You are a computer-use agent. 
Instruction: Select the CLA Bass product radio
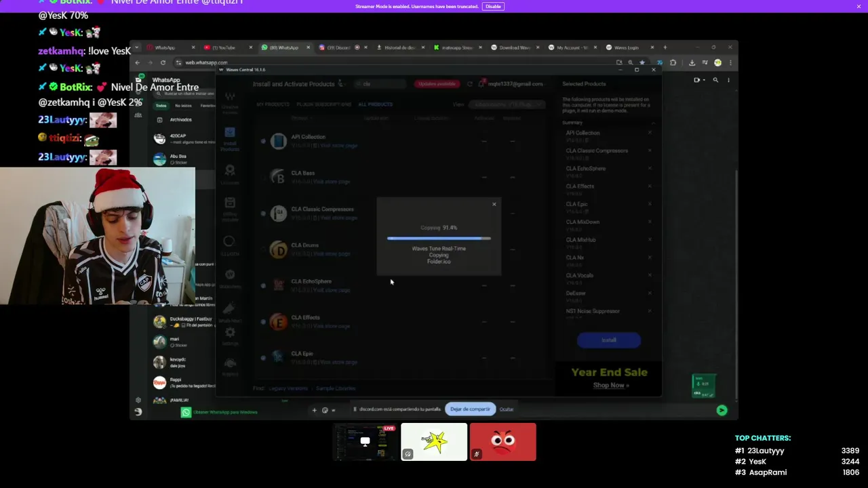pos(263,177)
